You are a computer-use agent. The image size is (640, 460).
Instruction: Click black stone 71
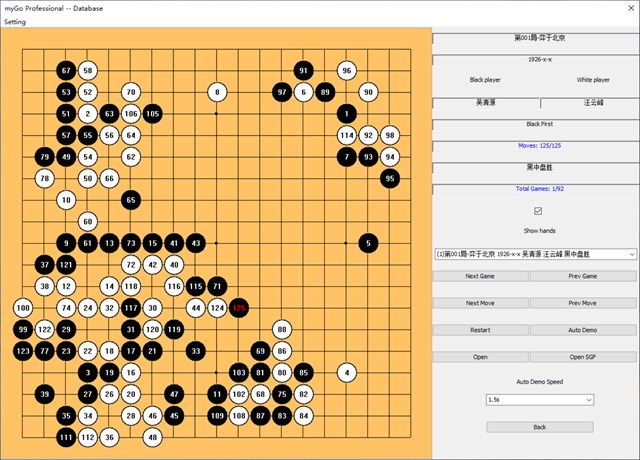(x=217, y=286)
